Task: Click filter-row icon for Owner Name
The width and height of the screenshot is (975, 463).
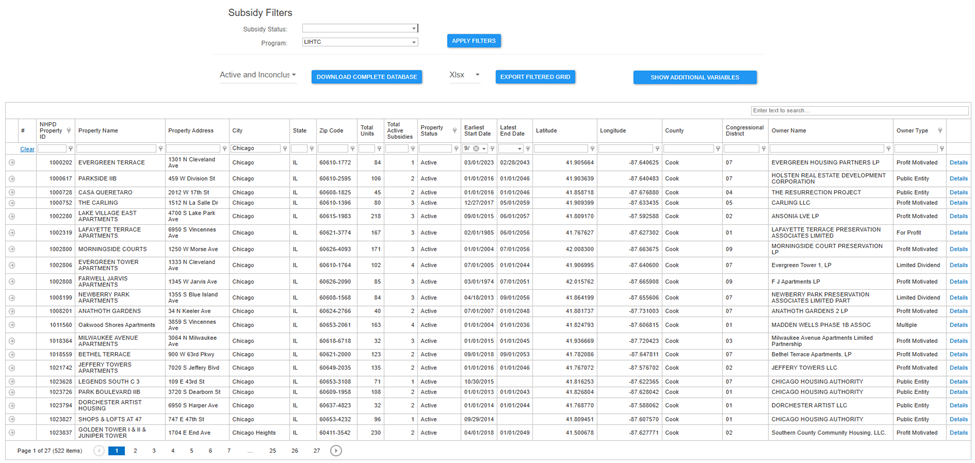Action: pyautogui.click(x=889, y=149)
